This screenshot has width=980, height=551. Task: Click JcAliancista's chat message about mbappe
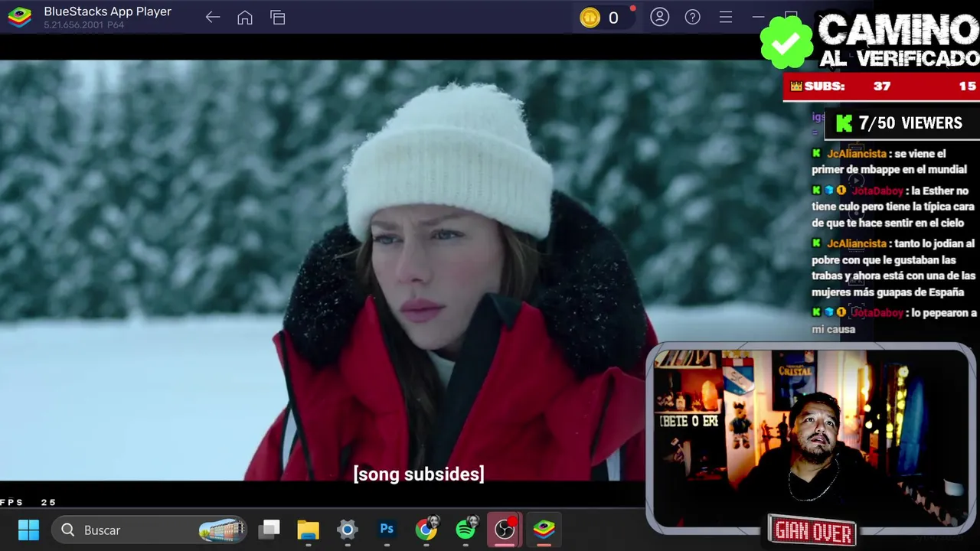[x=890, y=161]
